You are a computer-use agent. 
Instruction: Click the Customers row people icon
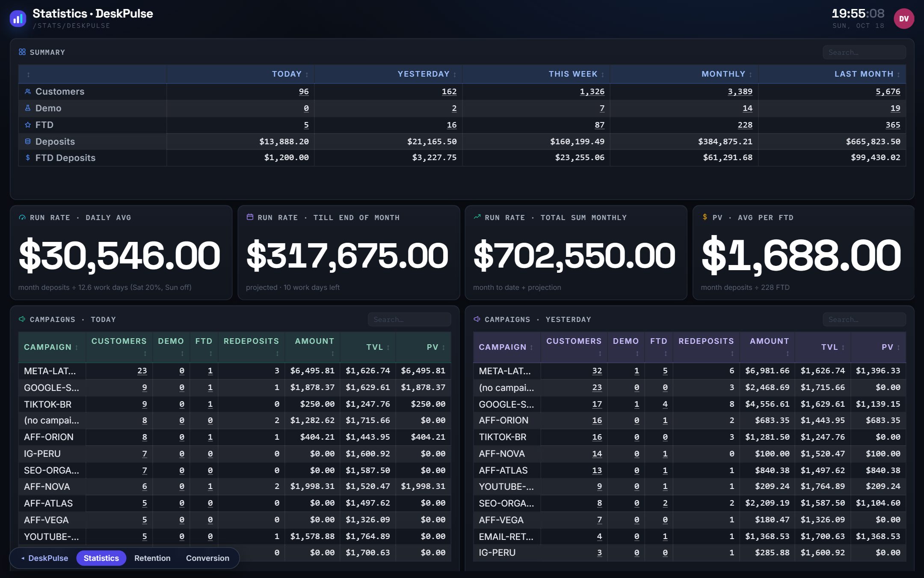(x=28, y=91)
